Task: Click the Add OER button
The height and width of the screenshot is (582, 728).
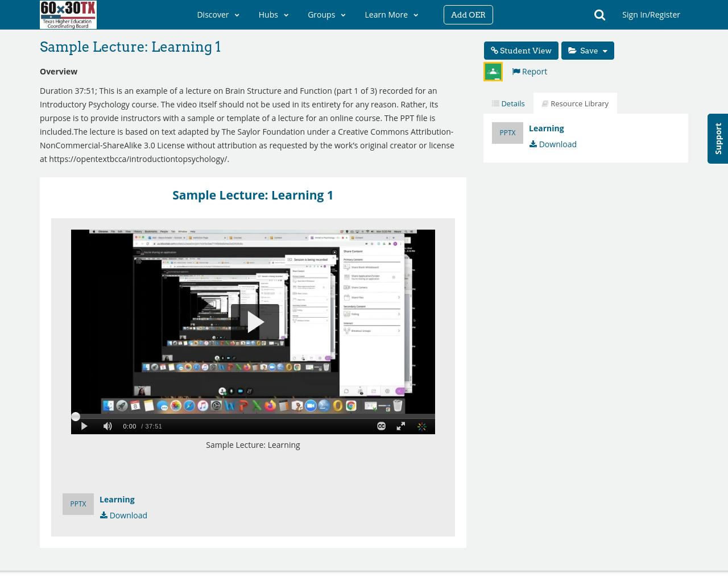Action: click(x=468, y=14)
